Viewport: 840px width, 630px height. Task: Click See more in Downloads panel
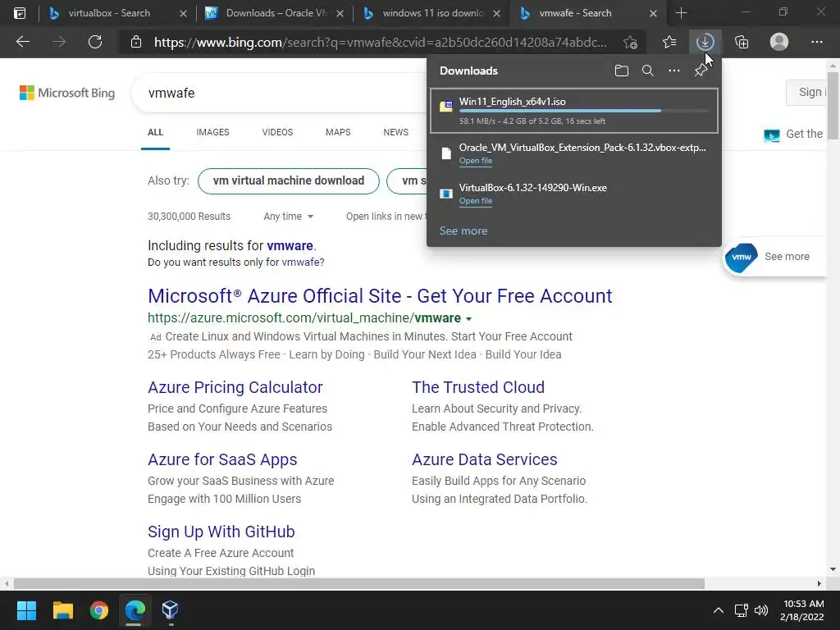click(463, 231)
